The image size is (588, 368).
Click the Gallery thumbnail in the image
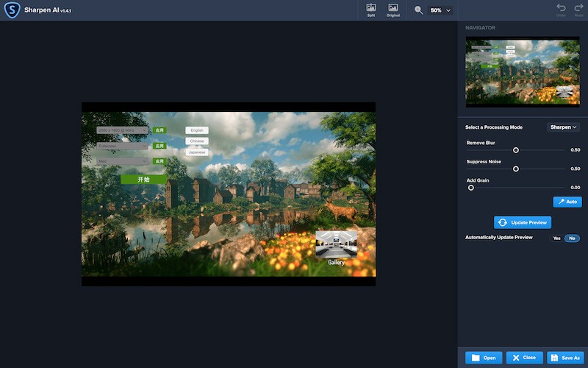(336, 244)
